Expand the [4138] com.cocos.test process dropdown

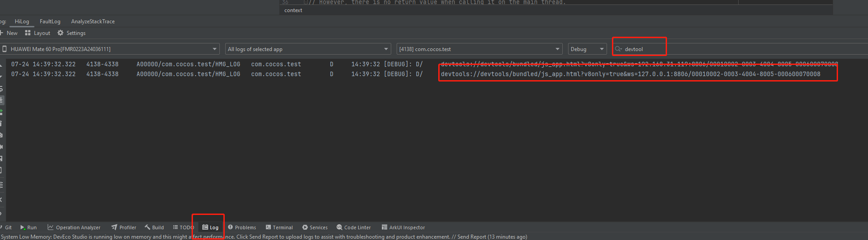[x=479, y=49]
